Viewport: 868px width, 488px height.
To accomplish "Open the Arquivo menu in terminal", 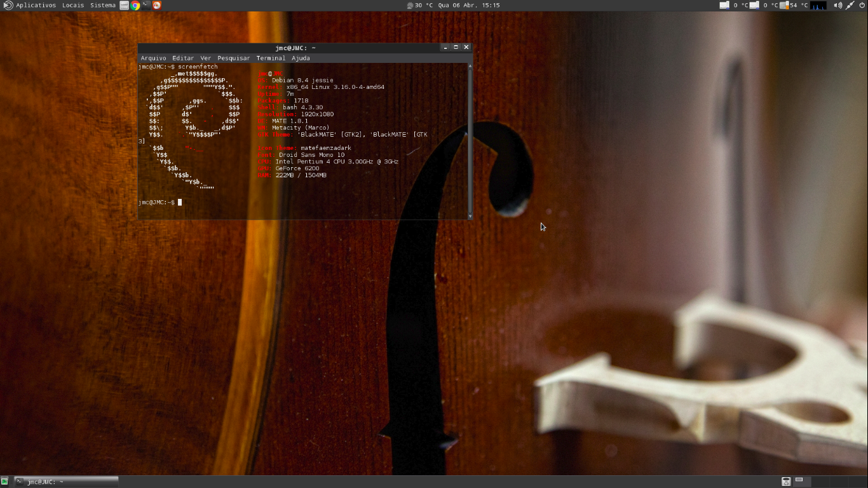I will coord(153,58).
